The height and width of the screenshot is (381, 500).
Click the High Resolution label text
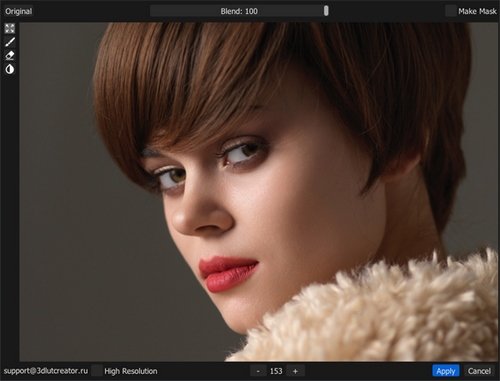[131, 371]
